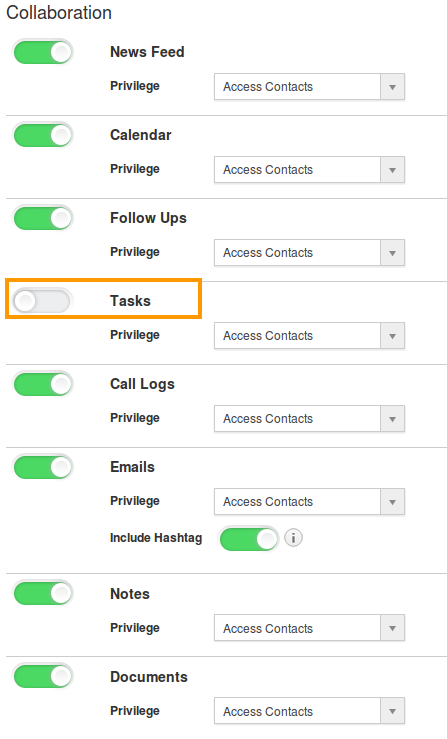
Task: Enable the Tasks toggle
Action: point(42,301)
